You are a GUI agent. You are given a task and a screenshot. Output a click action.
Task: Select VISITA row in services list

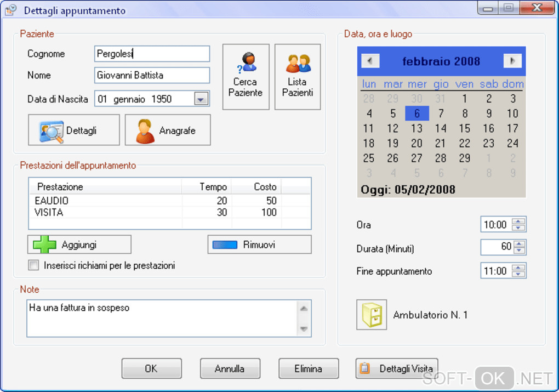tap(169, 212)
